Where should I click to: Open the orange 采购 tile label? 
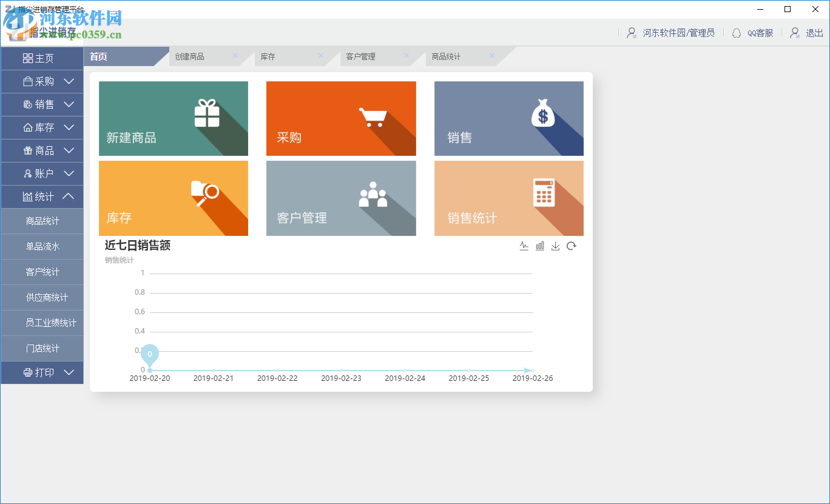[x=289, y=138]
